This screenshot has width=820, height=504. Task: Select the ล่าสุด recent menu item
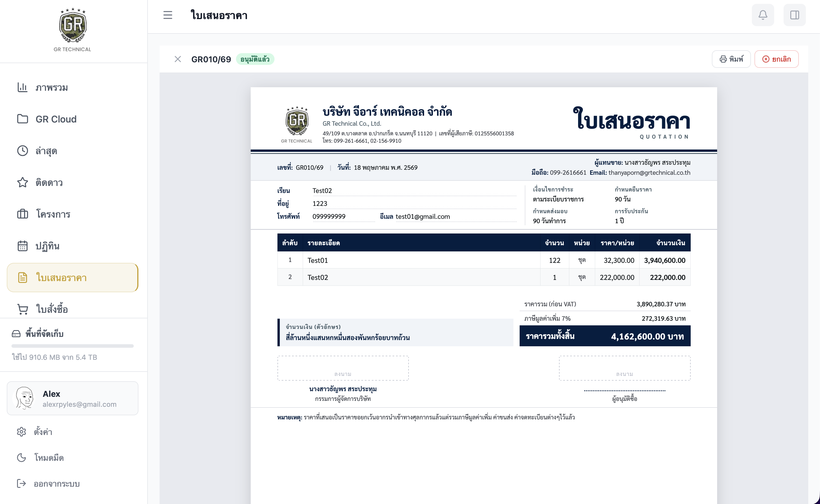click(72, 151)
